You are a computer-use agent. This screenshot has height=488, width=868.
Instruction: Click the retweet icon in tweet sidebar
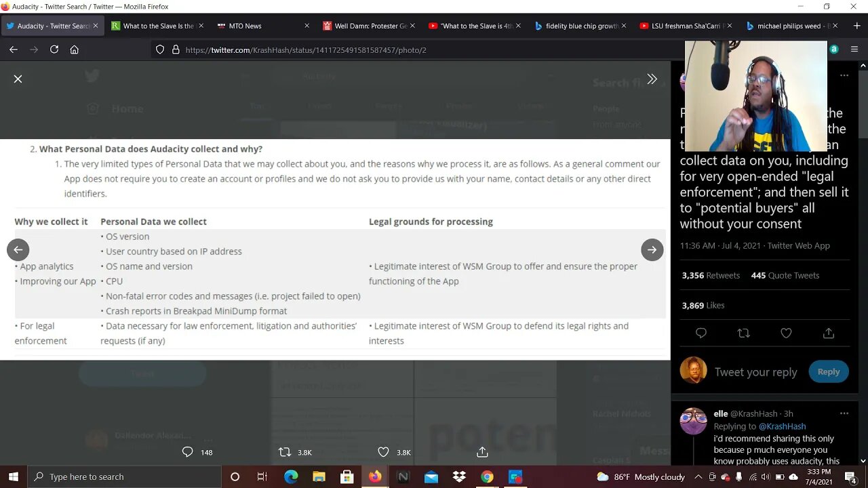tap(744, 333)
